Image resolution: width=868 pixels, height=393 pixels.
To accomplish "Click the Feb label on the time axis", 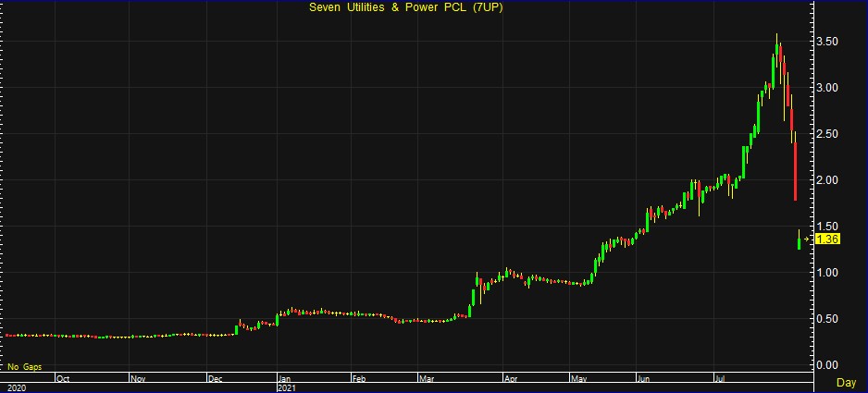I will [360, 379].
